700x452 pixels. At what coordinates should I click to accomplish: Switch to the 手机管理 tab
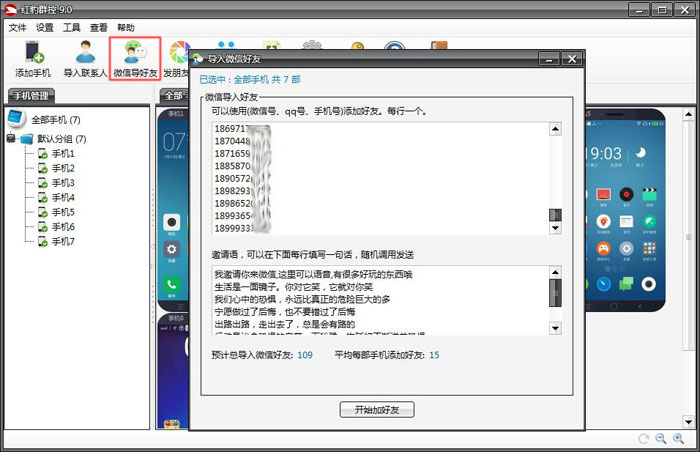click(x=31, y=96)
